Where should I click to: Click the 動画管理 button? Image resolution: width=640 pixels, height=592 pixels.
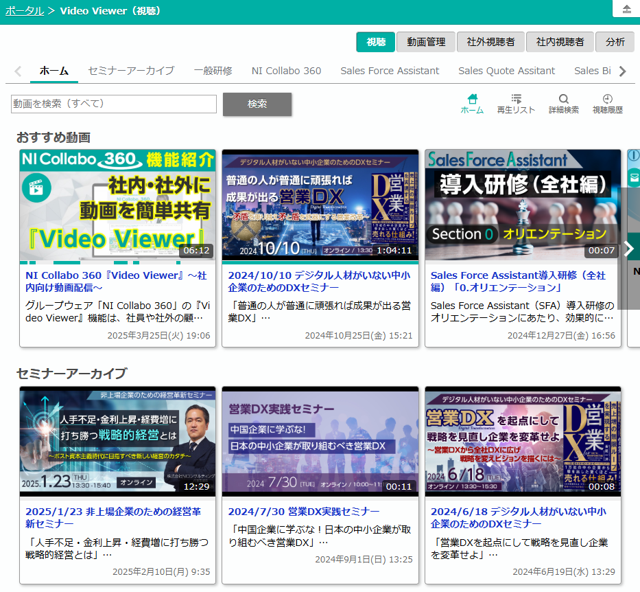click(426, 42)
